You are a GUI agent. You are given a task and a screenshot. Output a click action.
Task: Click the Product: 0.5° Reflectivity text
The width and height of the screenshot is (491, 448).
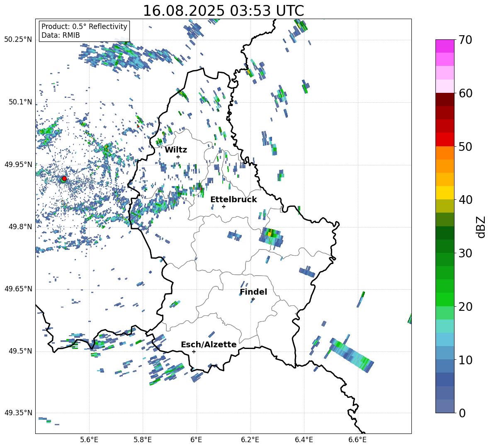click(x=84, y=26)
